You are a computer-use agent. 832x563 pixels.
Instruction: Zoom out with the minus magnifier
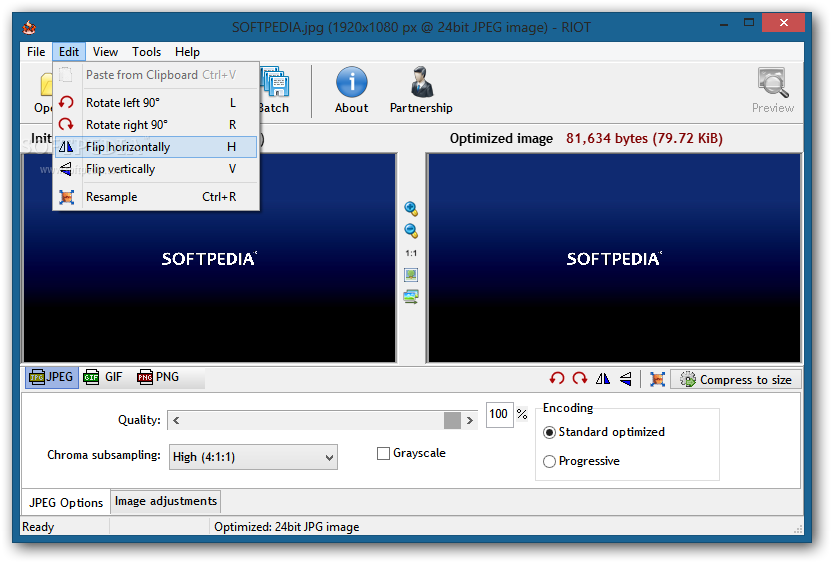(x=411, y=230)
